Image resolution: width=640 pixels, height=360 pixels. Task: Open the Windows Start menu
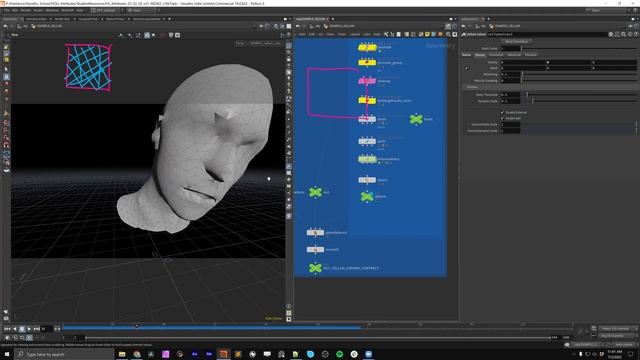(x=7, y=354)
